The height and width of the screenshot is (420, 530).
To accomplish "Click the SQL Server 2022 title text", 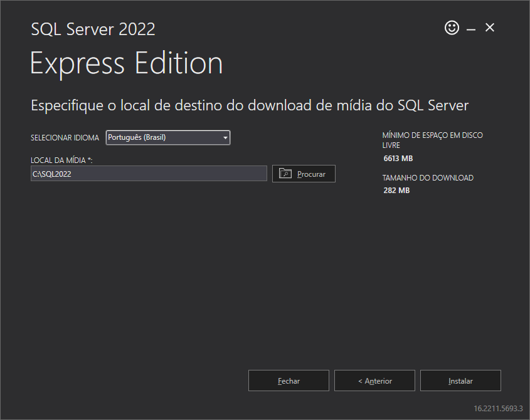I will pyautogui.click(x=93, y=29).
